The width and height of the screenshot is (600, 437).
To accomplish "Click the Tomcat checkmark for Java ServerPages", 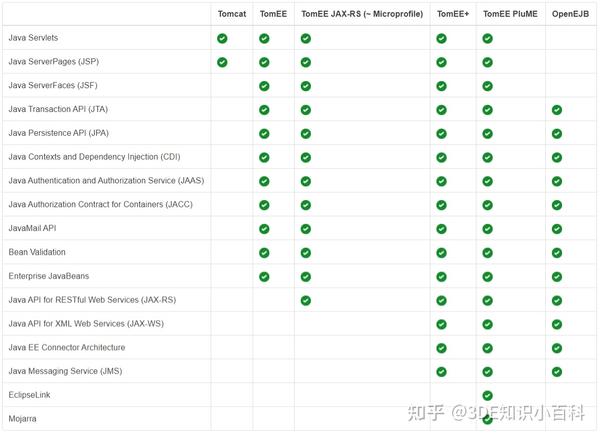I will point(222,62).
